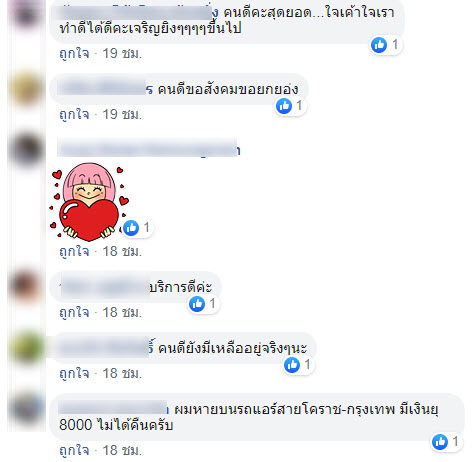Click ถูกใจ under คนดีขอสังคมขอยกย่อง comment
Image resolution: width=473 pixels, height=462 pixels.
click(74, 114)
